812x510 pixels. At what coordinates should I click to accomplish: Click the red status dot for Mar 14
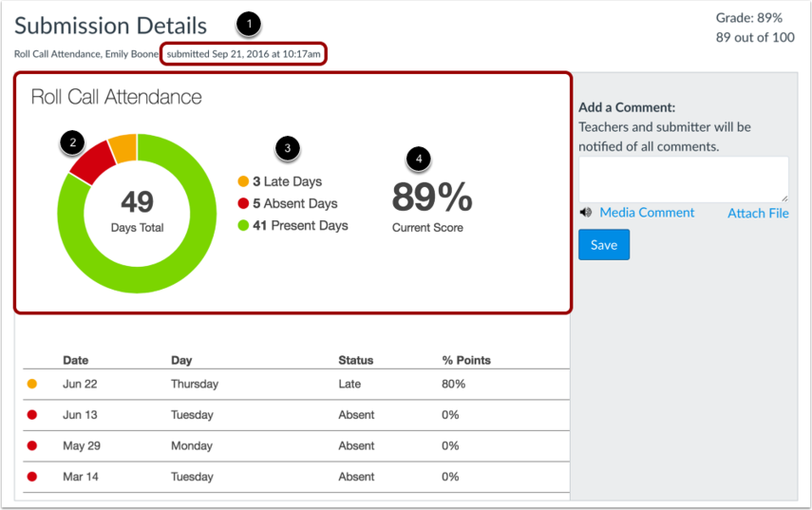tap(32, 477)
